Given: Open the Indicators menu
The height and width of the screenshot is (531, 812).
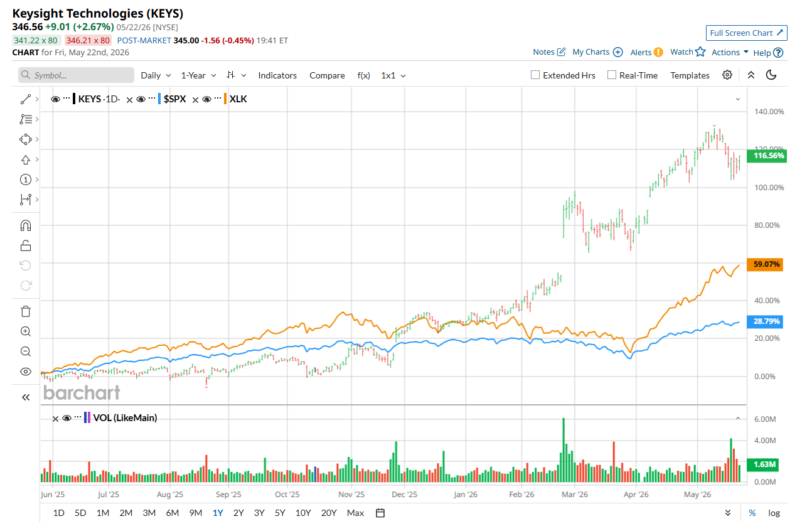Looking at the screenshot, I should pos(277,75).
